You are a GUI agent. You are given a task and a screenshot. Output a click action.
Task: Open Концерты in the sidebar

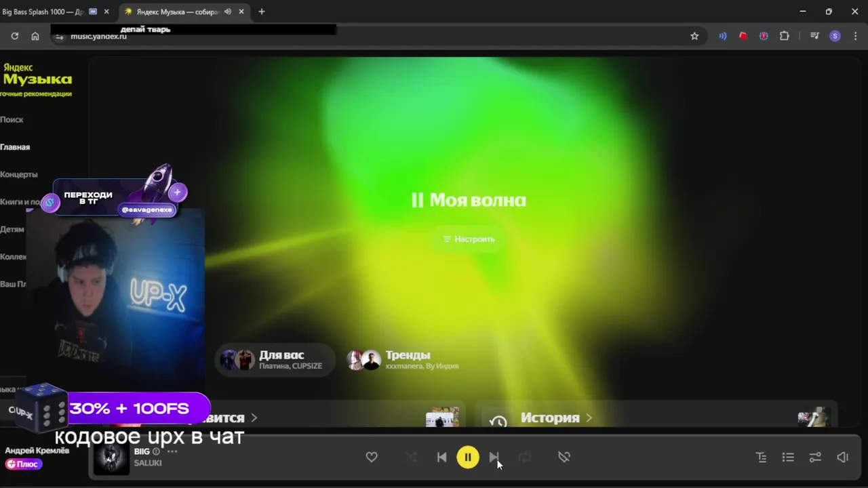19,174
